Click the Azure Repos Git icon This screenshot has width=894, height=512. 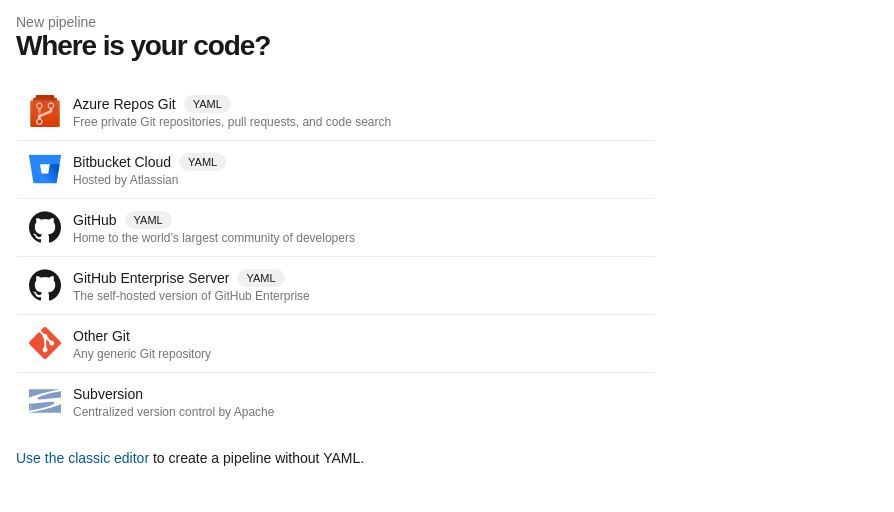pyautogui.click(x=45, y=111)
